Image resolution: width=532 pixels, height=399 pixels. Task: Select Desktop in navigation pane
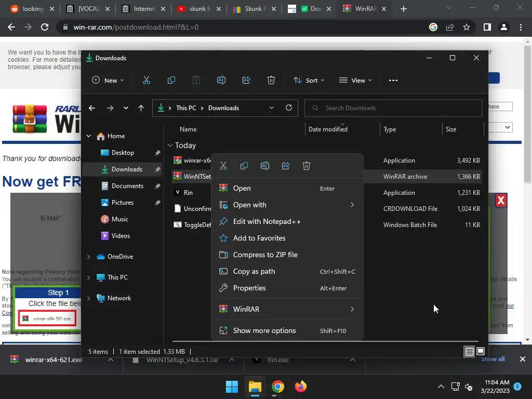pyautogui.click(x=123, y=153)
